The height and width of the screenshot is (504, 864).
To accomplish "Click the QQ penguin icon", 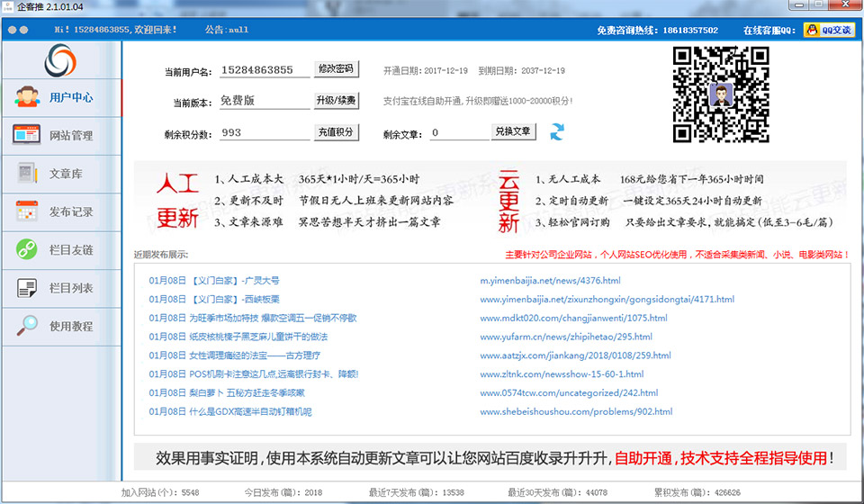I will (812, 30).
